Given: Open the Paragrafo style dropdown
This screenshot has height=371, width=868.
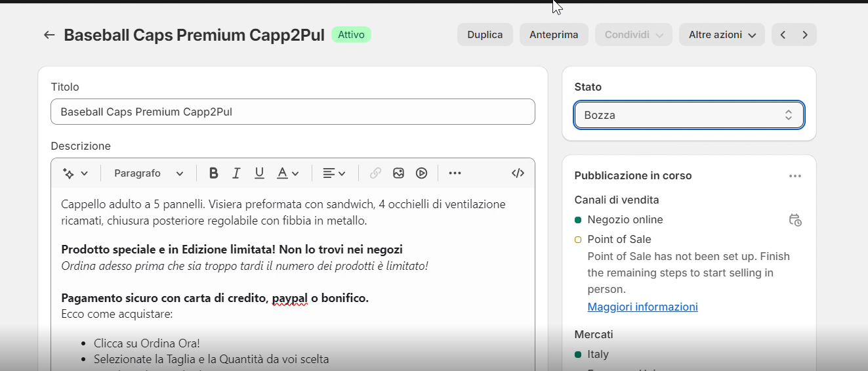Looking at the screenshot, I should tap(148, 173).
